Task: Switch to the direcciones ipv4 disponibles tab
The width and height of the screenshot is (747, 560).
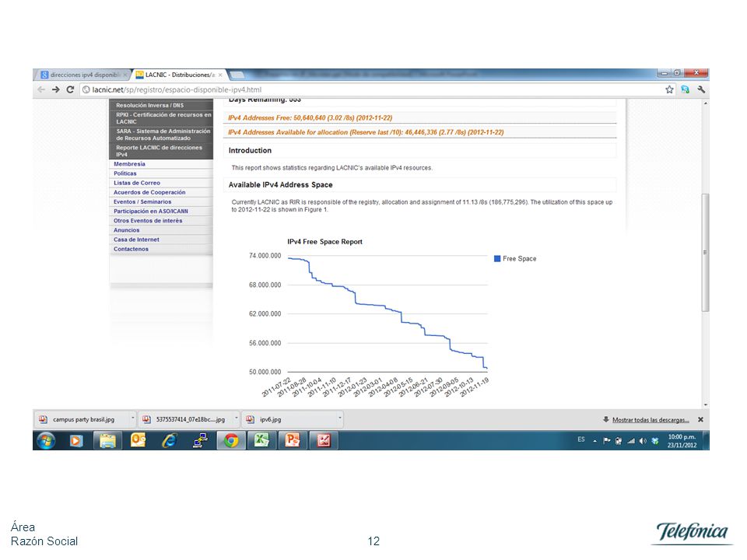Action: (82, 75)
